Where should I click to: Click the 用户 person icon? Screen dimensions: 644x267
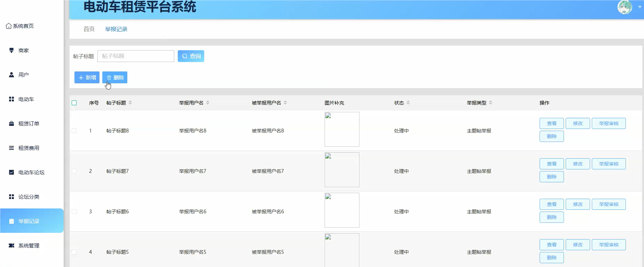[11, 75]
